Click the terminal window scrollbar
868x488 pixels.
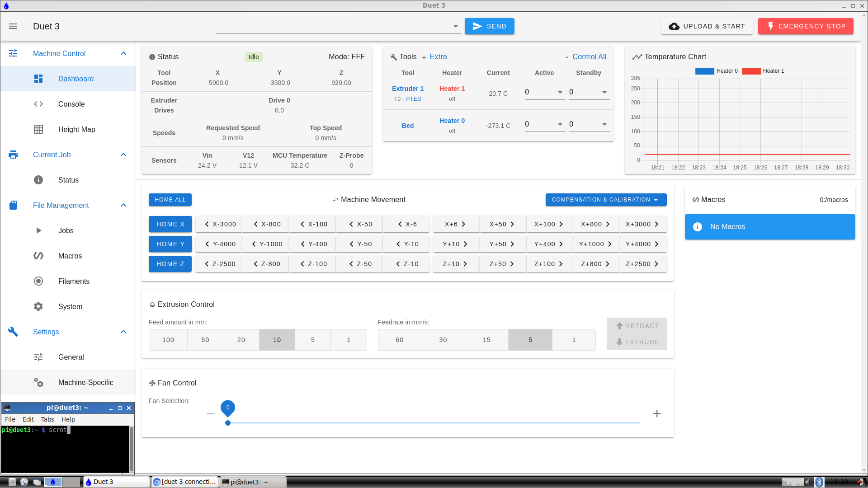(x=132, y=449)
